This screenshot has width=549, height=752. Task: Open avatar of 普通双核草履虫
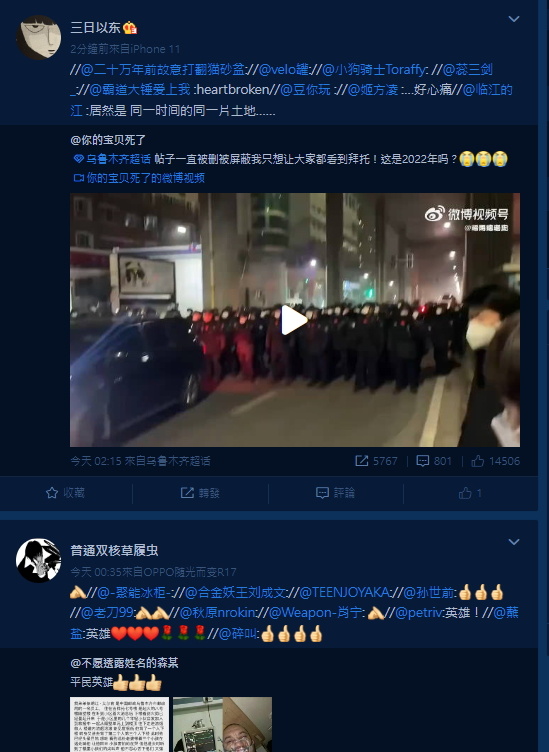click(x=39, y=560)
